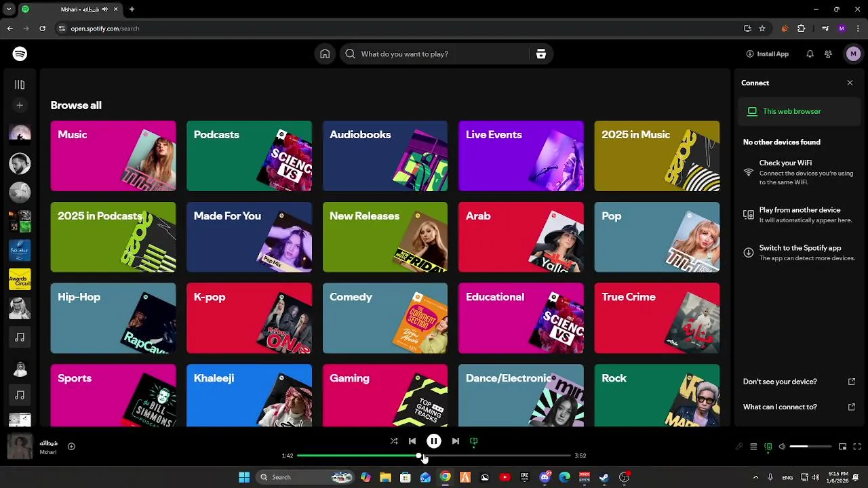Open Don't see your device? link
Screen dimensions: 868x488
point(799,382)
